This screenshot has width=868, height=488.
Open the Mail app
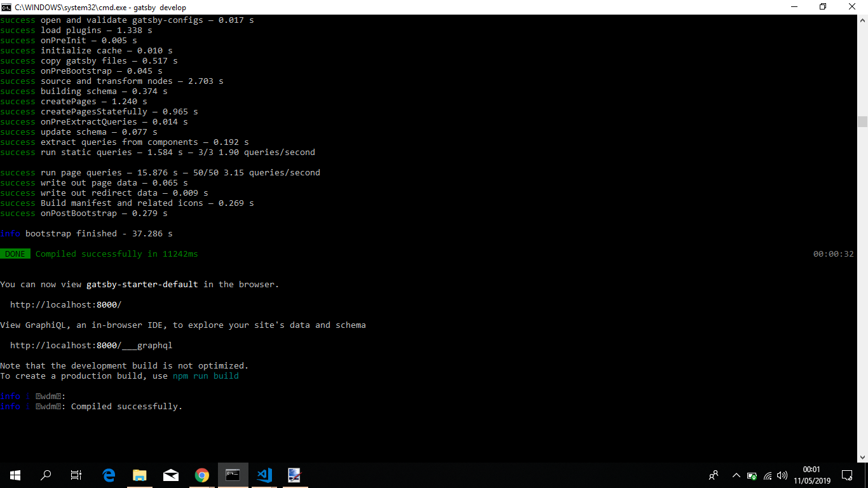pos(170,475)
